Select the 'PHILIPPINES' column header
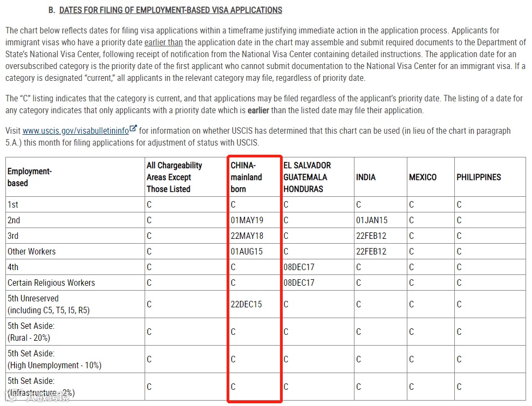The height and width of the screenshot is (406, 532). pyautogui.click(x=479, y=177)
